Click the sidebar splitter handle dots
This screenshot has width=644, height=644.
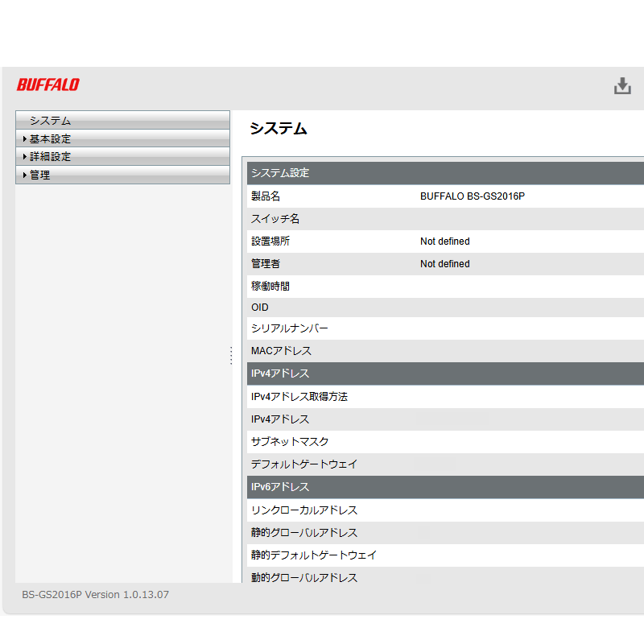(231, 355)
